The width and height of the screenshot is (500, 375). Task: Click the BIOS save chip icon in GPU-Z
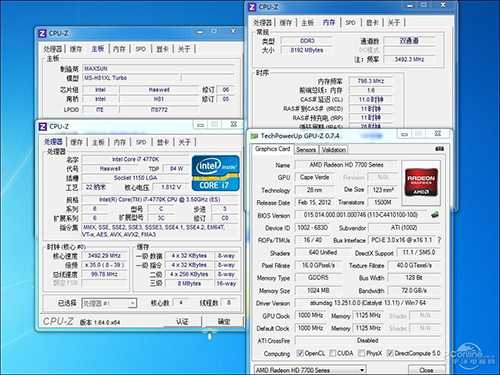(435, 215)
